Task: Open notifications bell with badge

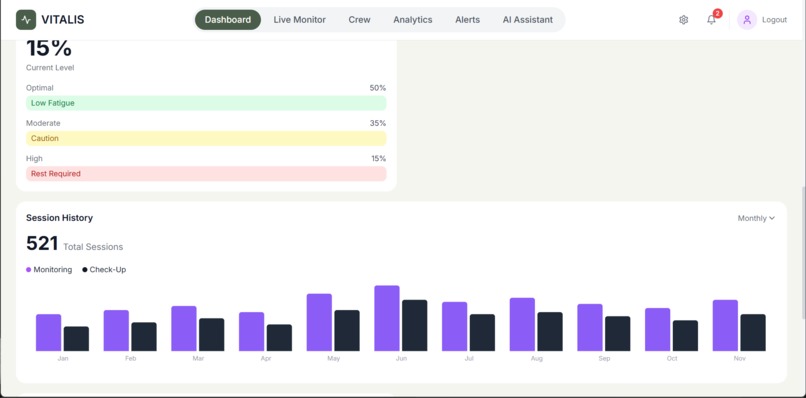Action: pyautogui.click(x=711, y=20)
